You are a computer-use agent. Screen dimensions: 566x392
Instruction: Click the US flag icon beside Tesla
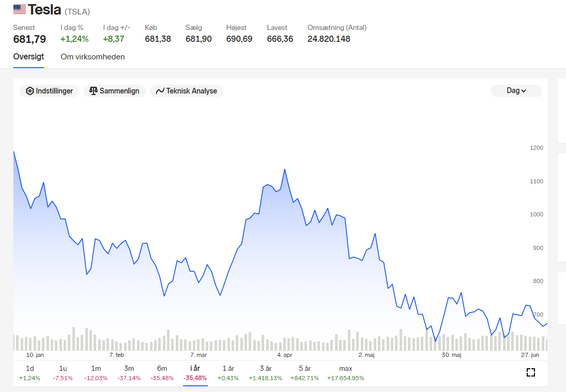click(20, 9)
